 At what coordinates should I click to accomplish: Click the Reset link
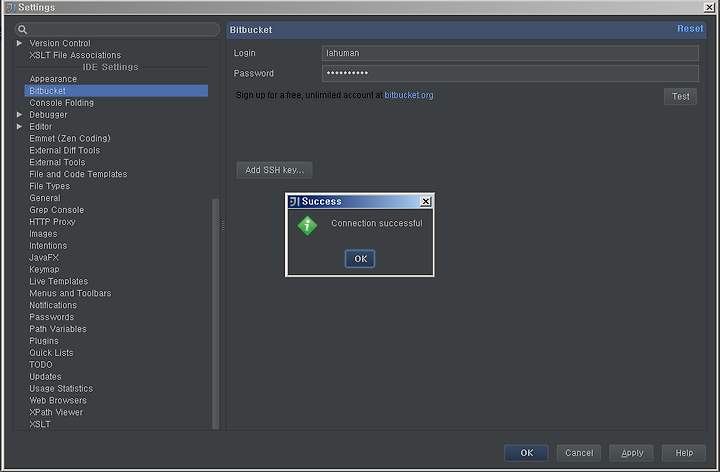tap(690, 28)
